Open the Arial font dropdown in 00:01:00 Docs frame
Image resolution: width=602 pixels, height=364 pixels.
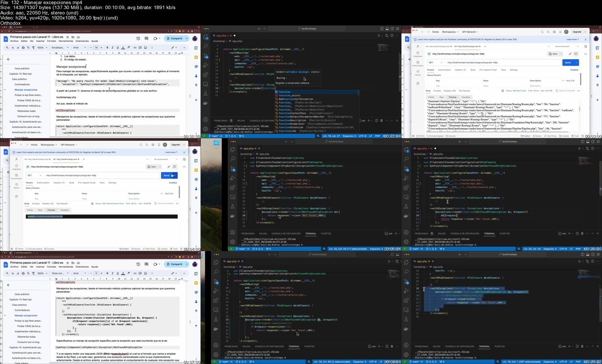pyautogui.click(x=79, y=48)
